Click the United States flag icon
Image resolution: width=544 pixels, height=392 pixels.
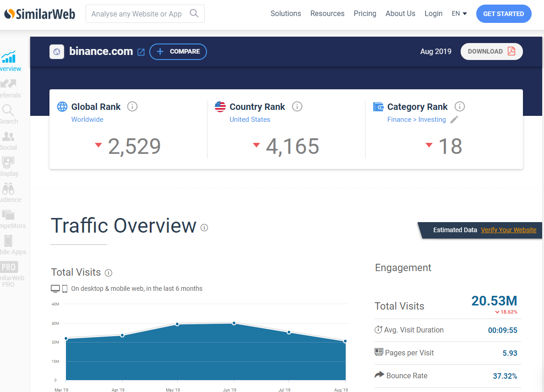(220, 107)
